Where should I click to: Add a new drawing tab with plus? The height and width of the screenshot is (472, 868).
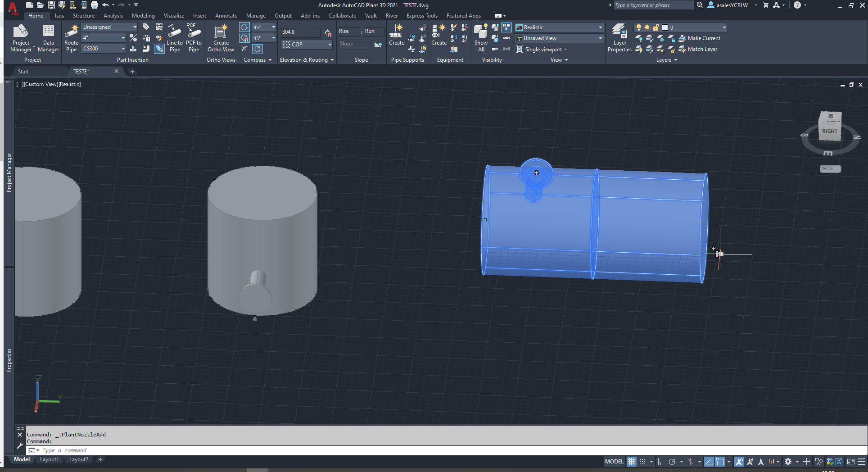(132, 72)
